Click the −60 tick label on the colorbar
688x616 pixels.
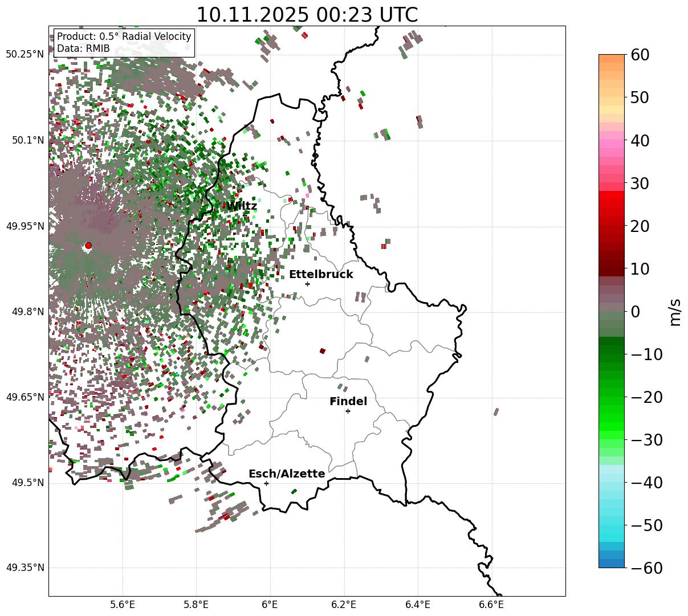tap(646, 568)
